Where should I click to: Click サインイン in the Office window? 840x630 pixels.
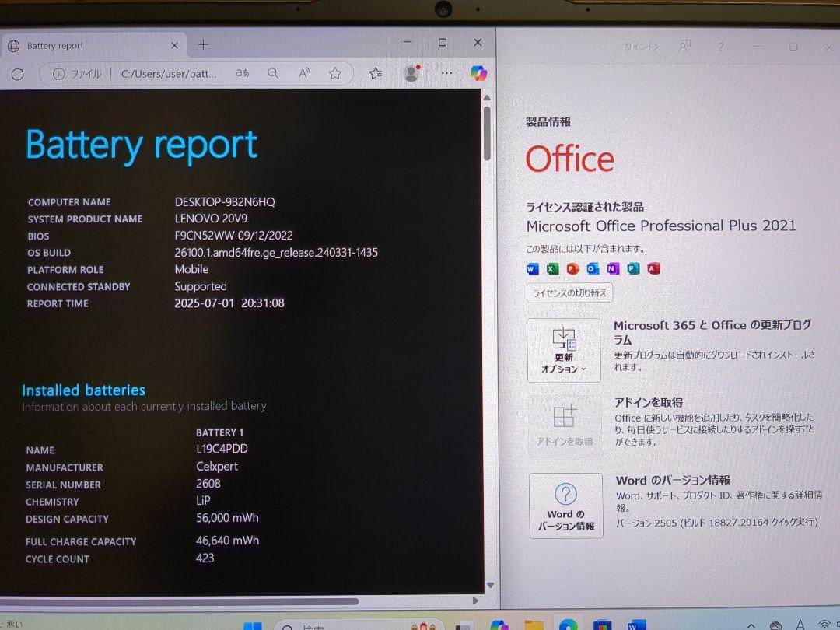[641, 47]
